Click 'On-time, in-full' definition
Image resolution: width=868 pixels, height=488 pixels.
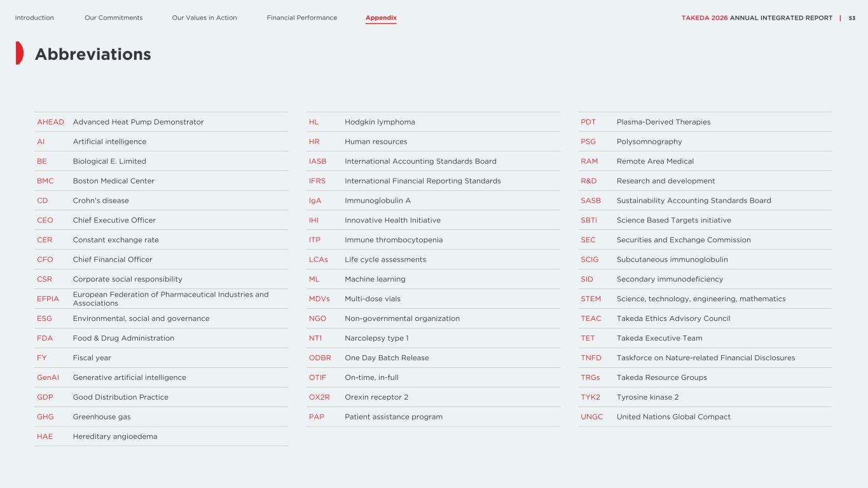point(371,378)
